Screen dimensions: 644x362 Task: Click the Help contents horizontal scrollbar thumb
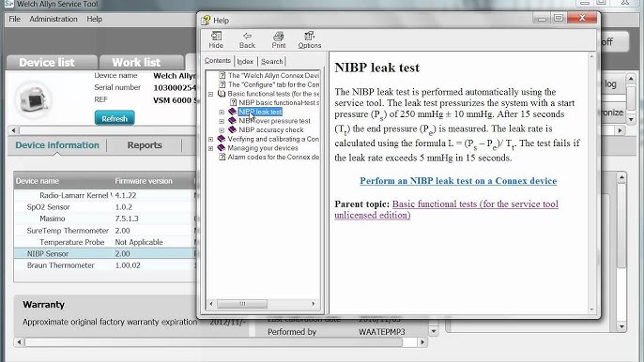point(242,304)
